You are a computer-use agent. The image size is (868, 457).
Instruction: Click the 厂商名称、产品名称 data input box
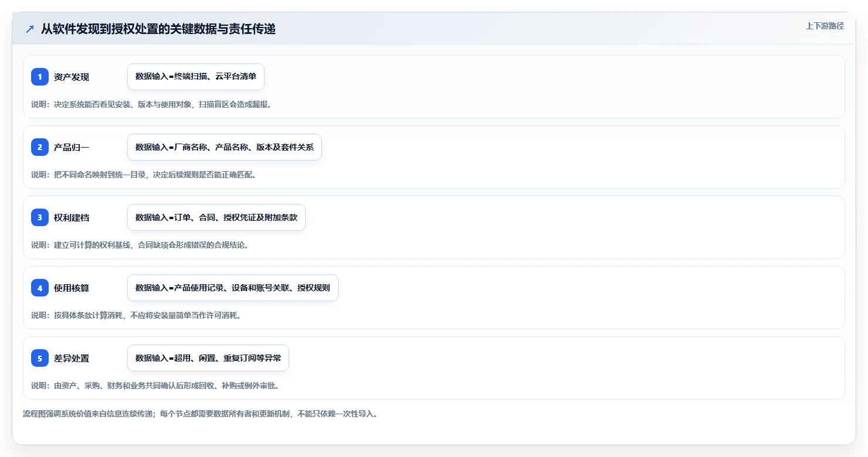(x=225, y=147)
